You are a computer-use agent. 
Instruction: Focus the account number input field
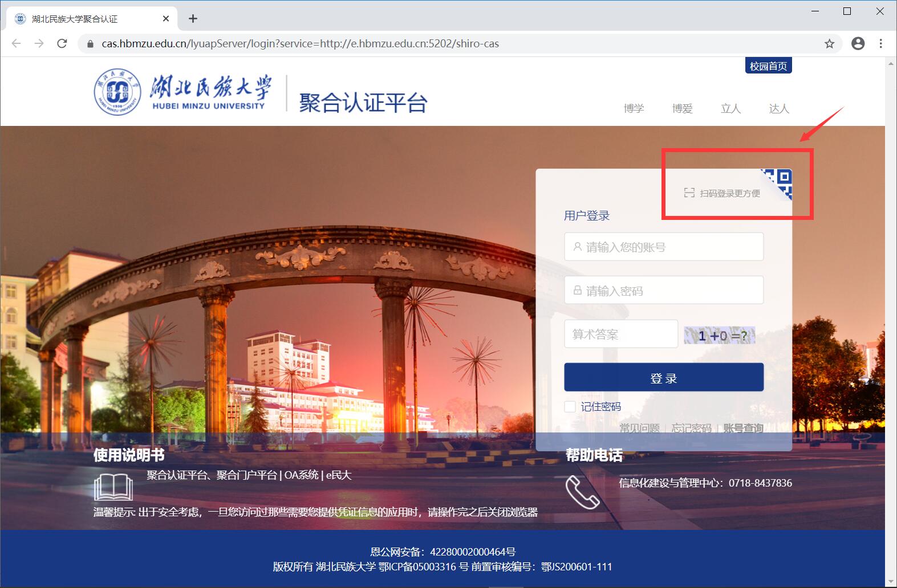tap(664, 247)
